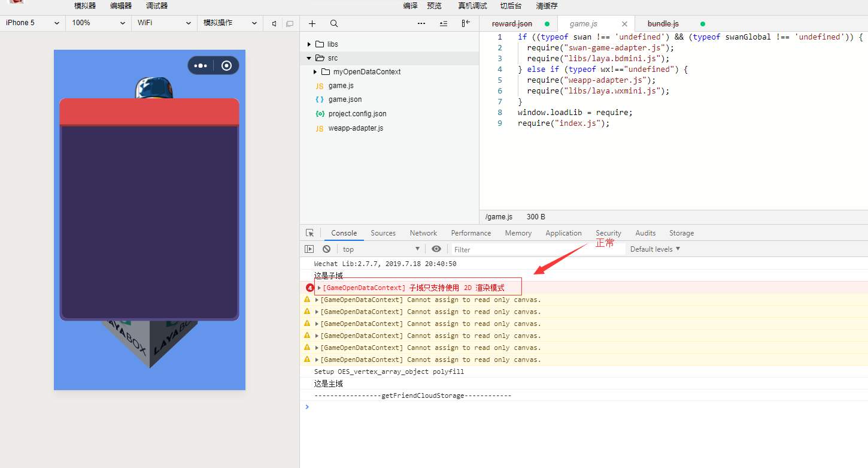
Task: Click the code line require("index.js");
Action: coord(563,123)
